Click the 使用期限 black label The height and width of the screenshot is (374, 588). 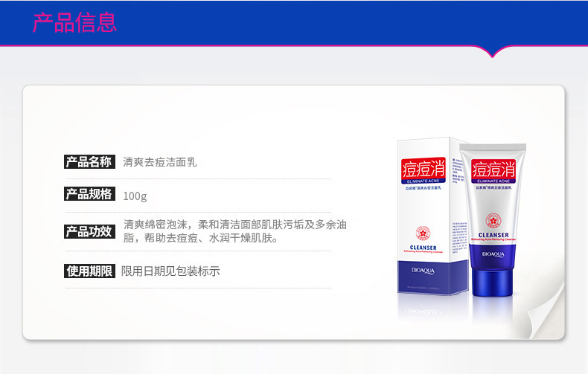click(x=89, y=271)
